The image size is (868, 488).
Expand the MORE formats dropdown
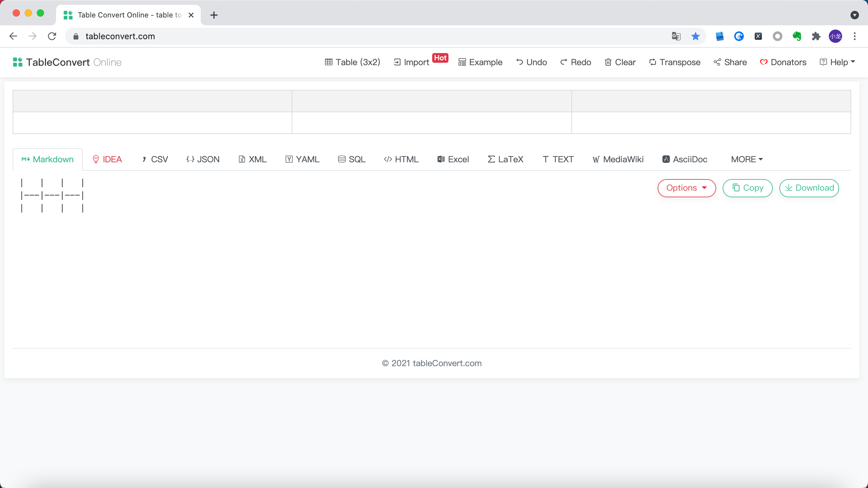point(747,159)
